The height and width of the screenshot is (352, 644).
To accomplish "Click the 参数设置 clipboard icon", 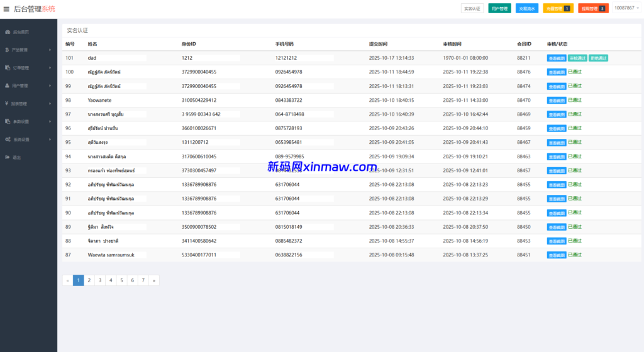I will [8, 121].
